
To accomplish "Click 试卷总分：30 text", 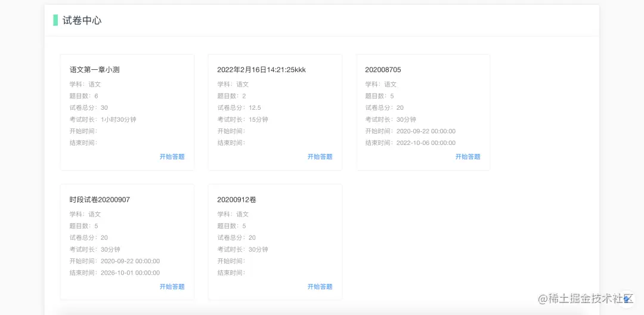I will tap(89, 108).
